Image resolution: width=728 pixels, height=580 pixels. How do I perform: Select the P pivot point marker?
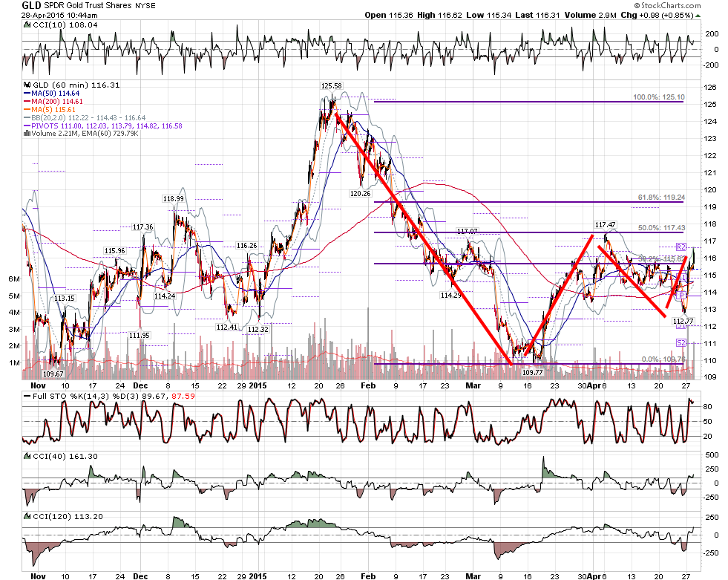pos(681,296)
